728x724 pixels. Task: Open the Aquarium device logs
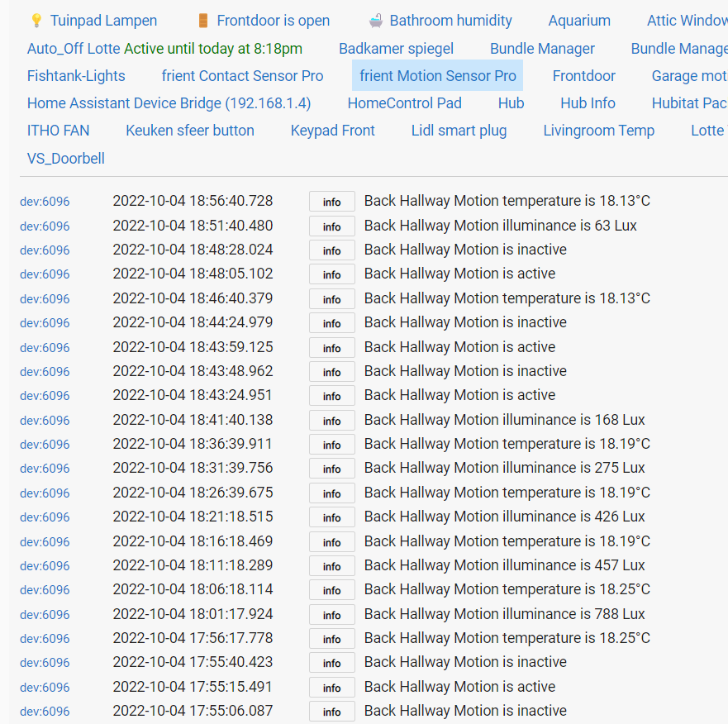[x=579, y=21]
